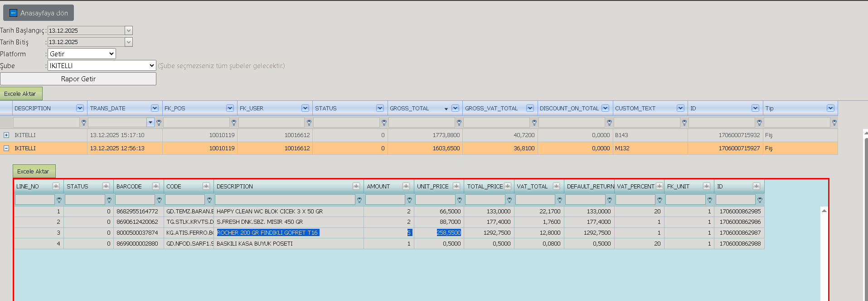This screenshot has height=301, width=868.
Task: Collapse the highlighted IKITELLI row
Action: (x=6, y=148)
